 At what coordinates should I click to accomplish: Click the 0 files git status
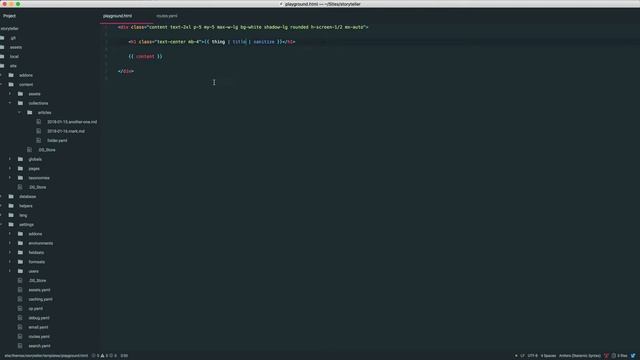(620, 356)
